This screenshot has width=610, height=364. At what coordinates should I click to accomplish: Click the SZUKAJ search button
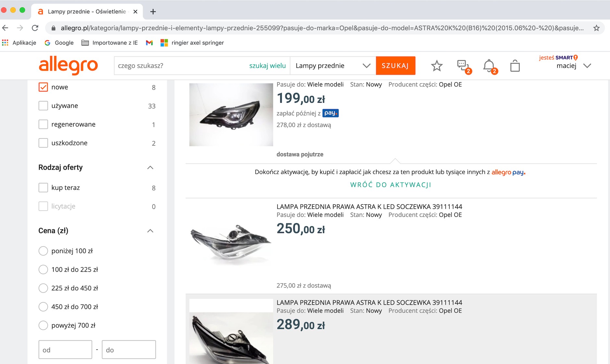click(x=396, y=66)
